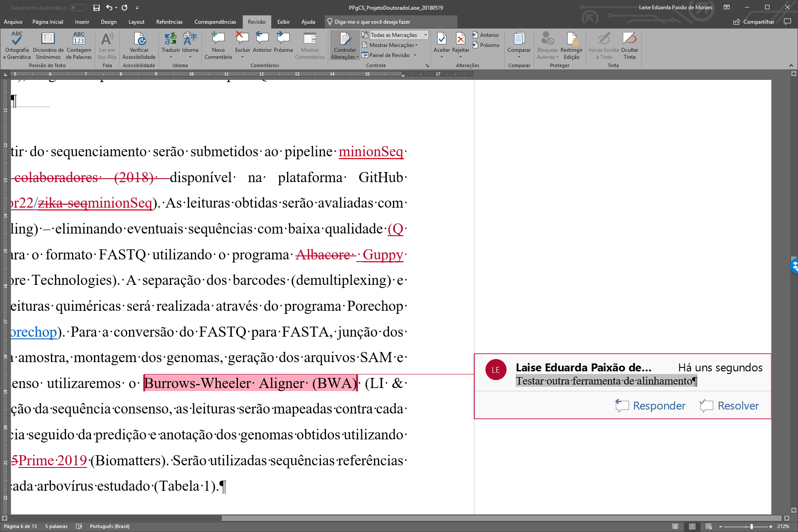Click Rejeitar change icon
Screen dimensions: 798x532
point(460,40)
